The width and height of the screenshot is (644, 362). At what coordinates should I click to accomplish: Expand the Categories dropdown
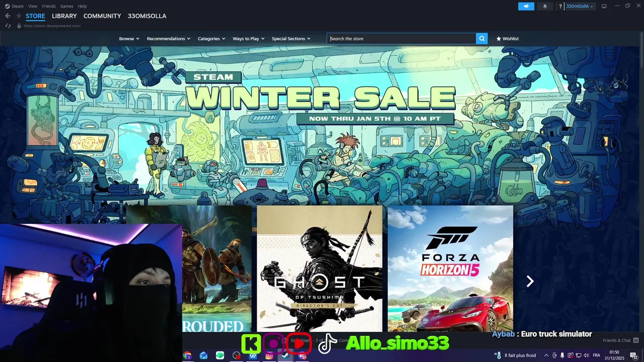point(211,39)
